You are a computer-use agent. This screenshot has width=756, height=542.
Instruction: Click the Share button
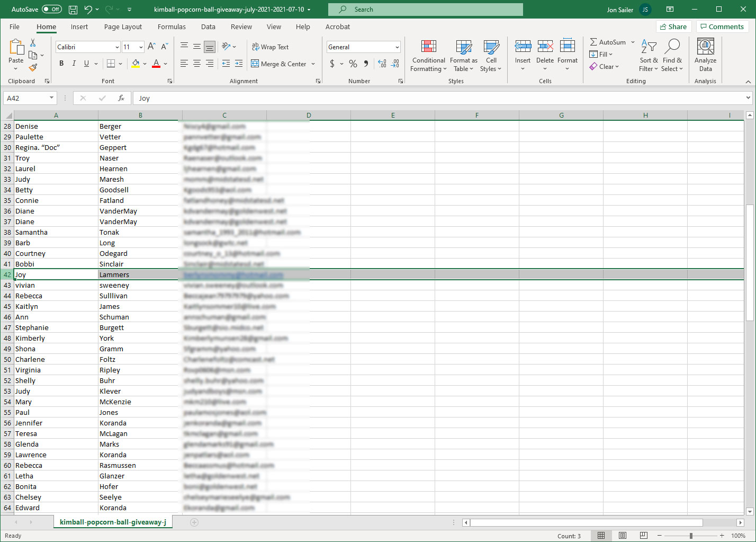coord(673,27)
